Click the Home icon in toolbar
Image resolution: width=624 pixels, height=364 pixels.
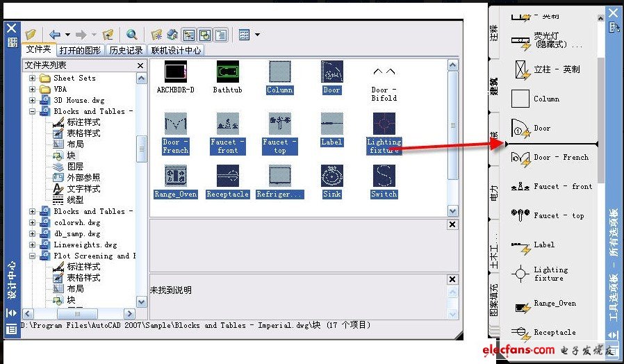172,35
